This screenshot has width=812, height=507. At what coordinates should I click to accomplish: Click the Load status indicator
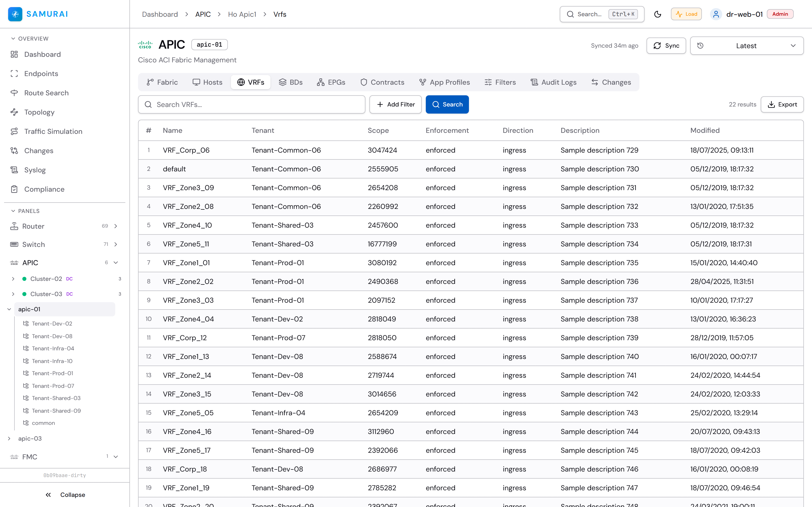pos(686,14)
